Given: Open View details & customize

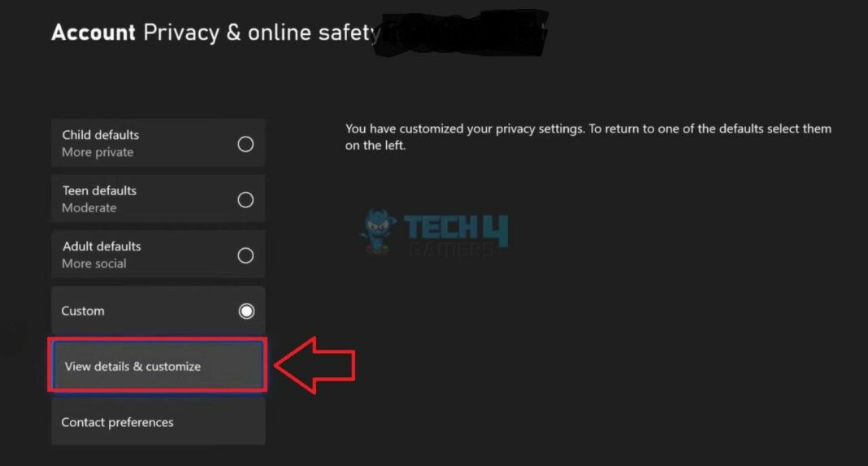Looking at the screenshot, I should pyautogui.click(x=158, y=366).
